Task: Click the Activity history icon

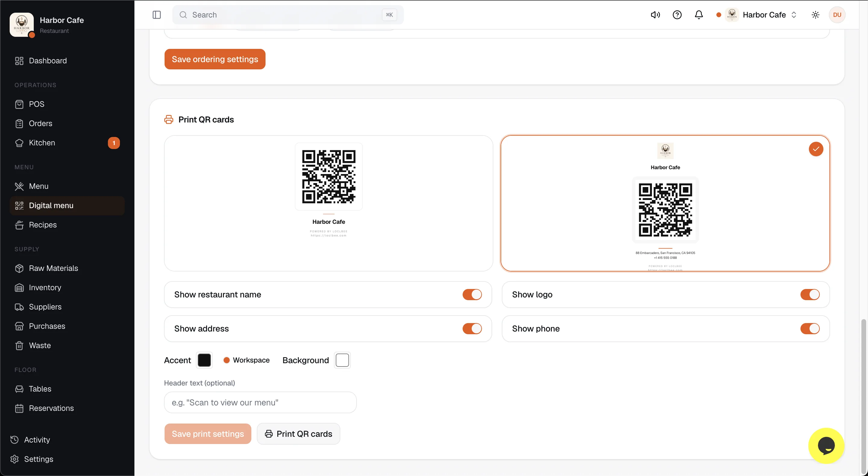Action: [14, 440]
